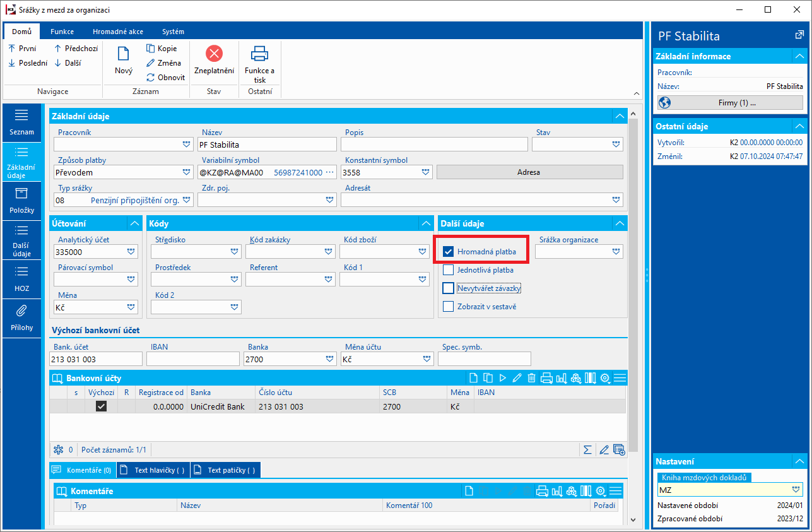Open the Pracovník dropdown
This screenshot has height=532, width=812.
click(187, 145)
